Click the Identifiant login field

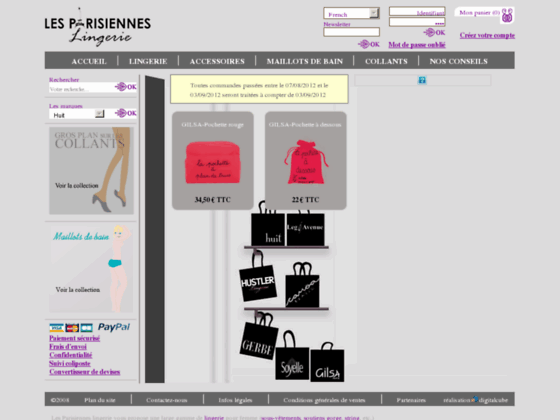417,11
